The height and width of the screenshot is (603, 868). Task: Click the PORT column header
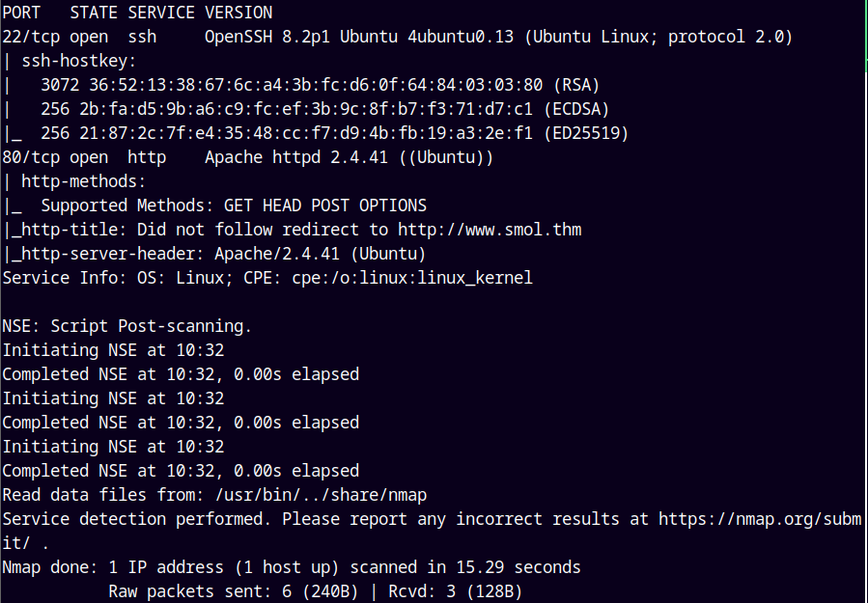pos(21,13)
